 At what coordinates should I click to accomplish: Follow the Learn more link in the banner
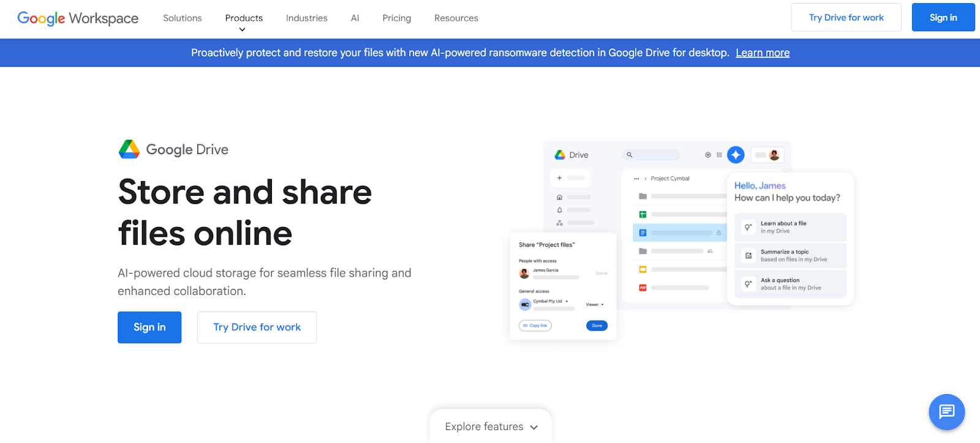tap(763, 53)
